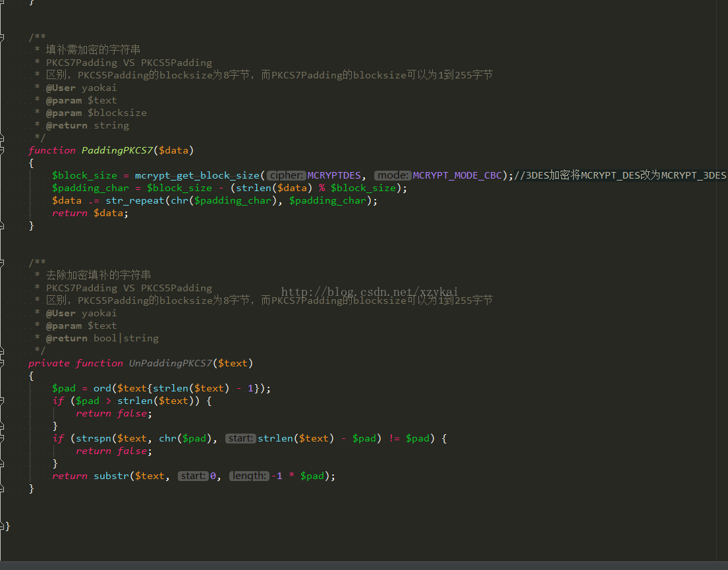Collapse the second docblock starting with 去除加密填补的字符串
This screenshot has width=728, height=570.
(x=2, y=263)
